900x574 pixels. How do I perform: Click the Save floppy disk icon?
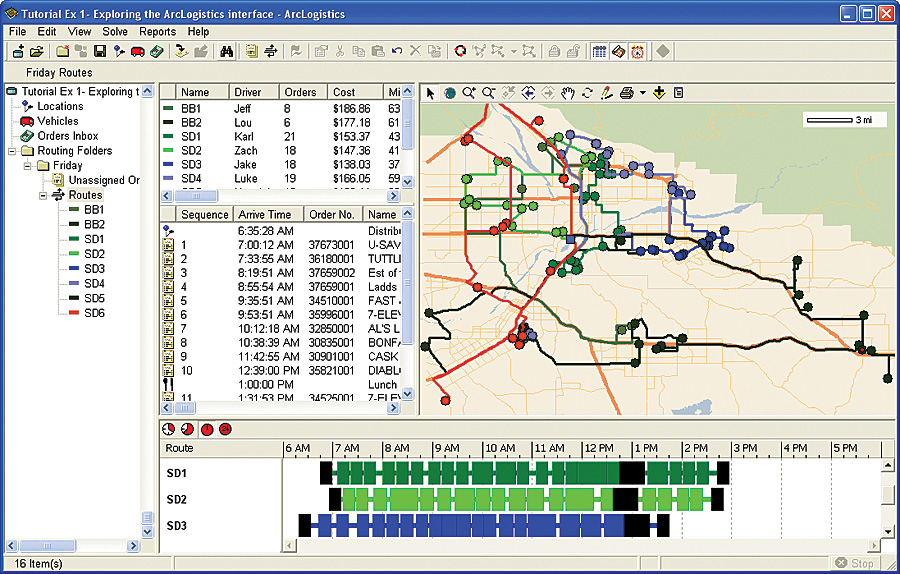[x=100, y=52]
